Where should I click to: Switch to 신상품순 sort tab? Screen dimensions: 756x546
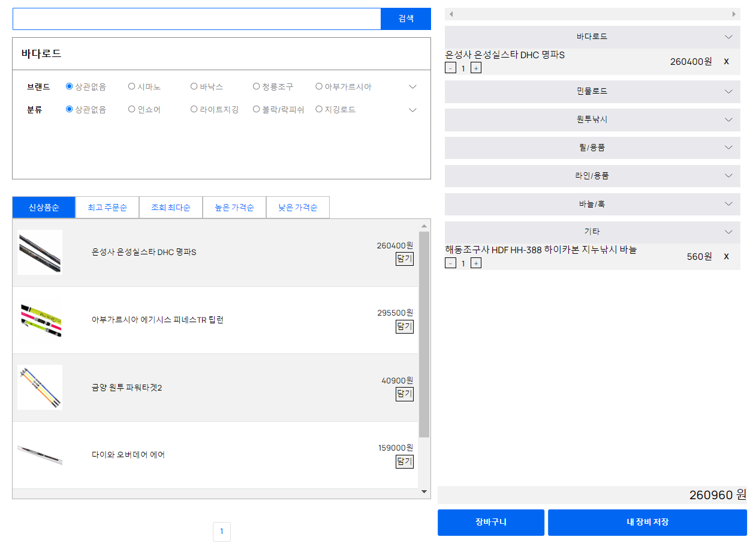pos(44,208)
